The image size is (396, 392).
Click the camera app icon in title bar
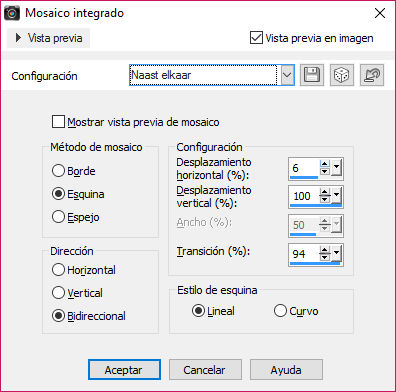(x=12, y=13)
